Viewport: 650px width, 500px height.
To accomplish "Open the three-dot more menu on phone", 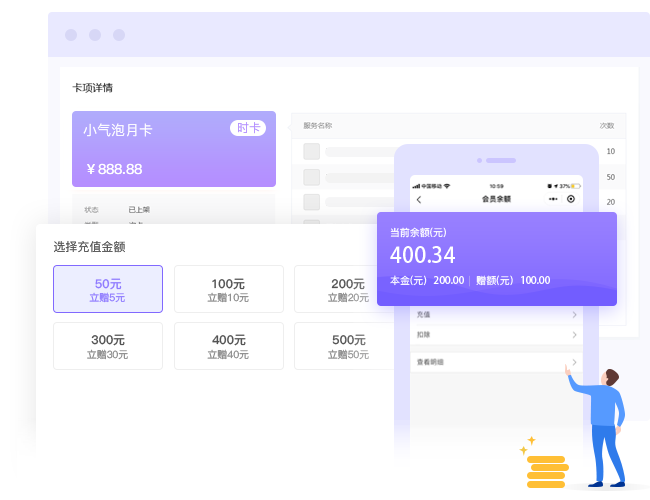I will click(553, 199).
